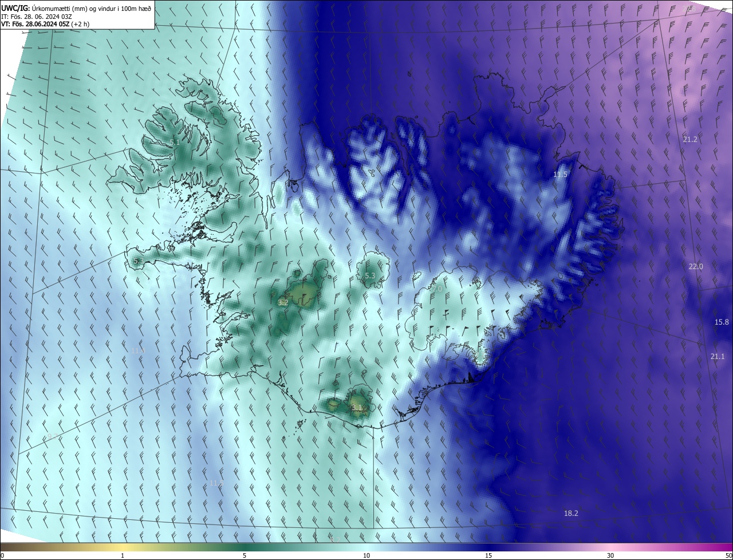Click the 15 tick on the color scale

(x=488, y=555)
